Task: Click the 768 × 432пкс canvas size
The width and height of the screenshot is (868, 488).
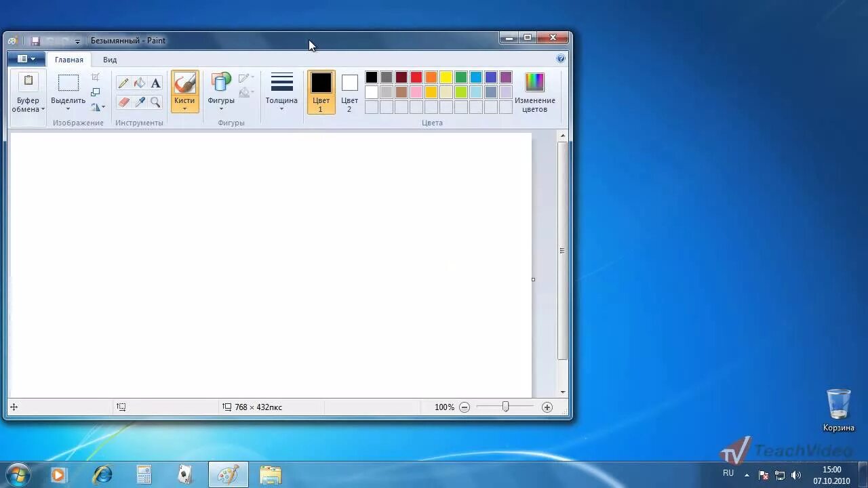Action: (258, 407)
